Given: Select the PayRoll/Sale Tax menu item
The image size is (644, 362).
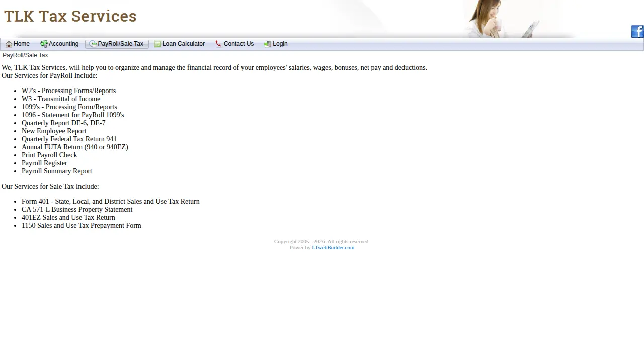Looking at the screenshot, I should (x=117, y=44).
